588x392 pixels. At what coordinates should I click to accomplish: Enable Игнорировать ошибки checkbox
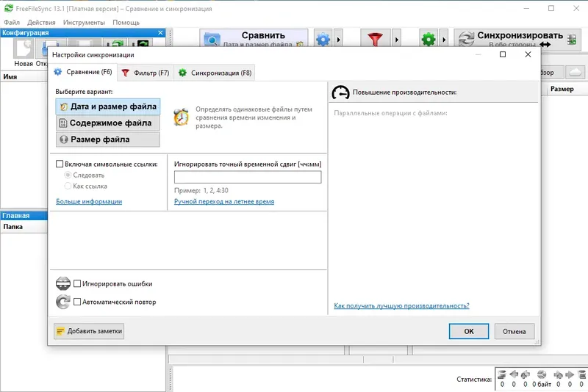[x=77, y=284]
